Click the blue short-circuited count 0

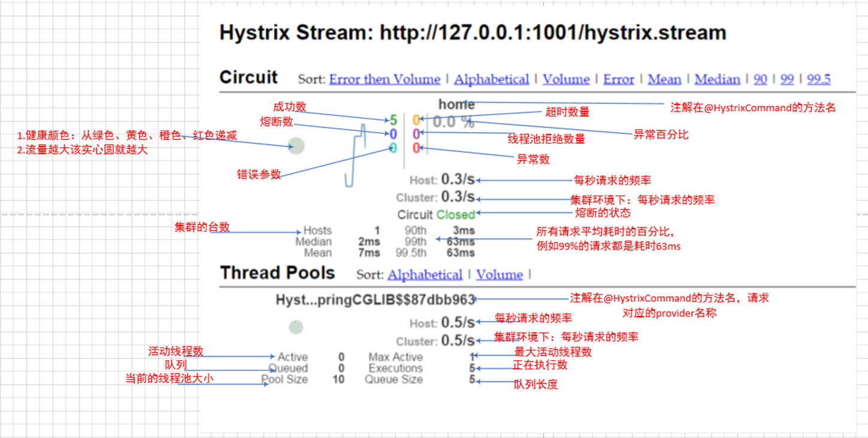tap(393, 134)
